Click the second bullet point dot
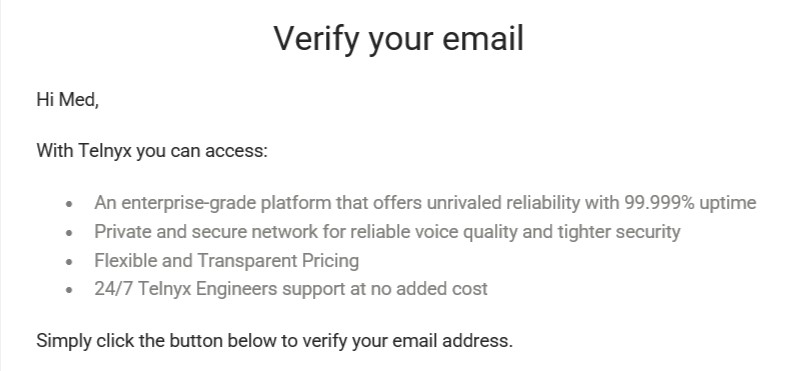Screen dimensions: 795x371 click(x=69, y=233)
